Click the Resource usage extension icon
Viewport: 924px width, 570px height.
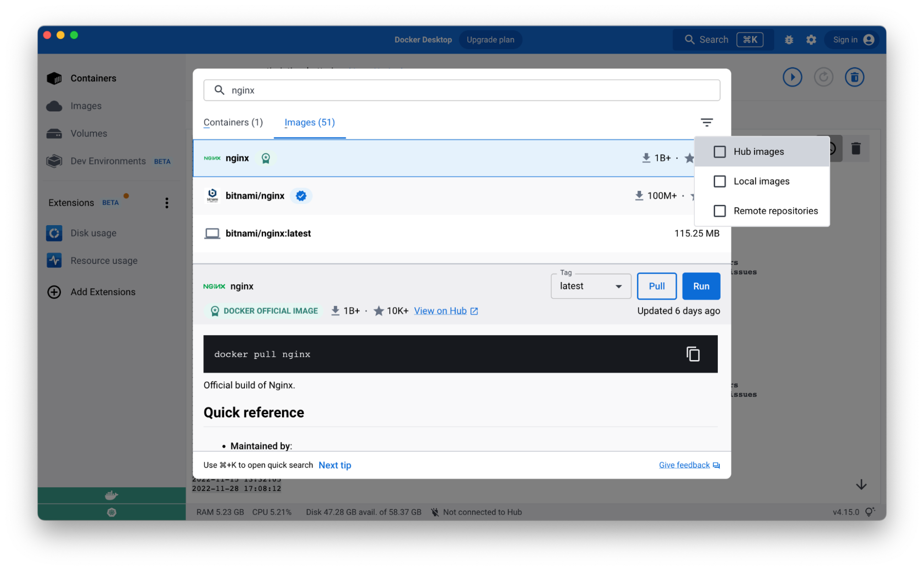coord(54,261)
